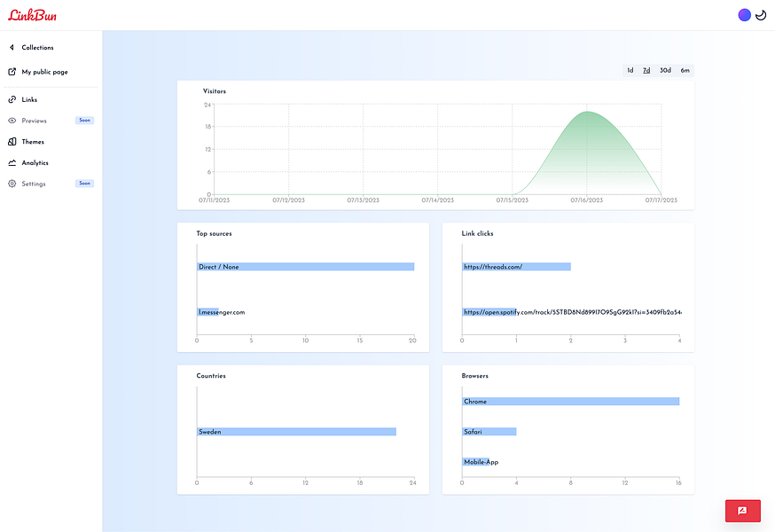Open My public page
775x532 pixels.
pyautogui.click(x=44, y=72)
